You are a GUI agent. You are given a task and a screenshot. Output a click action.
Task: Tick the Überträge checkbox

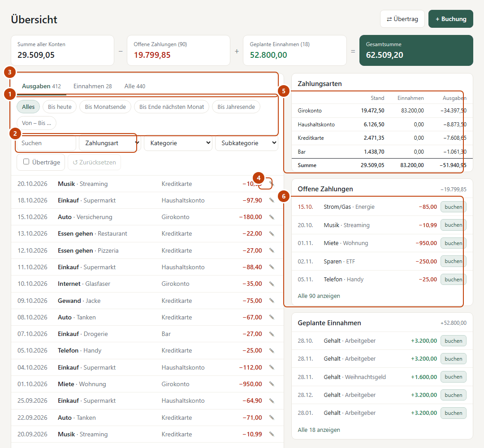click(x=26, y=162)
